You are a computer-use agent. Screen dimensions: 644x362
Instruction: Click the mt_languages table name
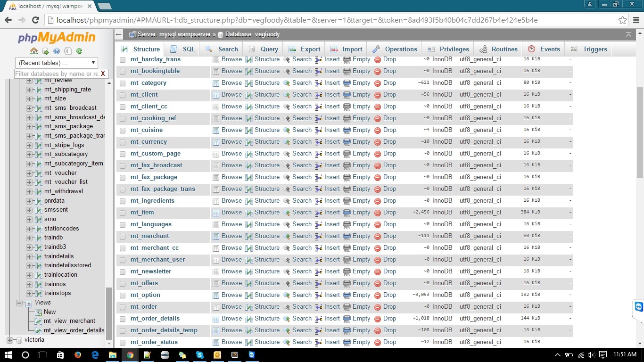[151, 224]
